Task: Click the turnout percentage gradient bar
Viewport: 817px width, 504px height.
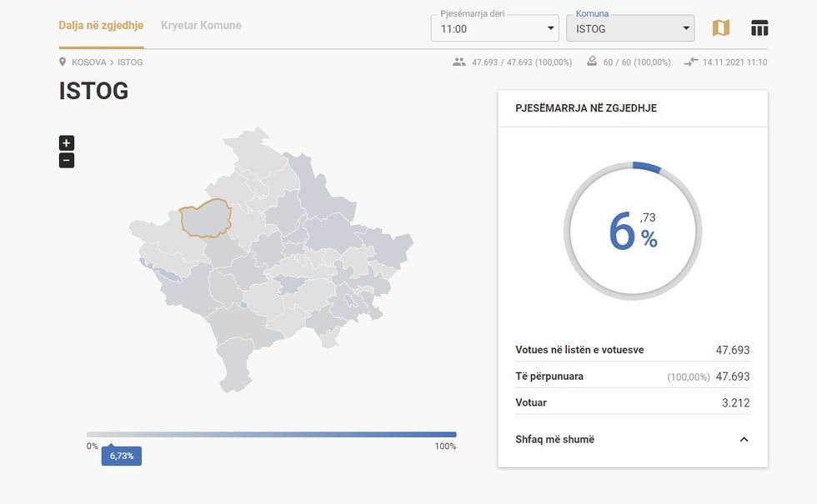Action: (271, 434)
